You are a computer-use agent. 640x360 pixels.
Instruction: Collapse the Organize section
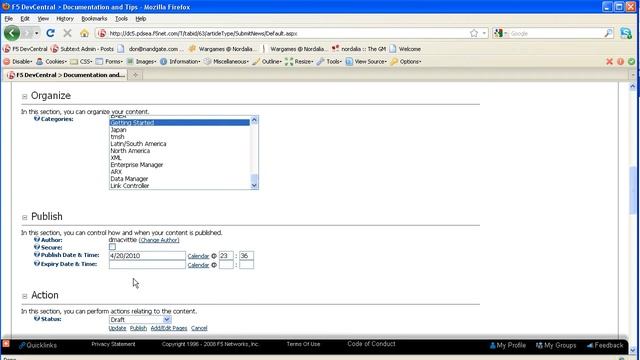[x=24, y=96]
